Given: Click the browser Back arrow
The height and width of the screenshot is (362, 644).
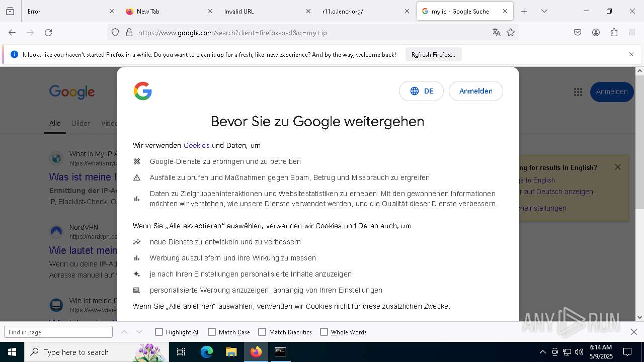Looking at the screenshot, I should tap(12, 33).
